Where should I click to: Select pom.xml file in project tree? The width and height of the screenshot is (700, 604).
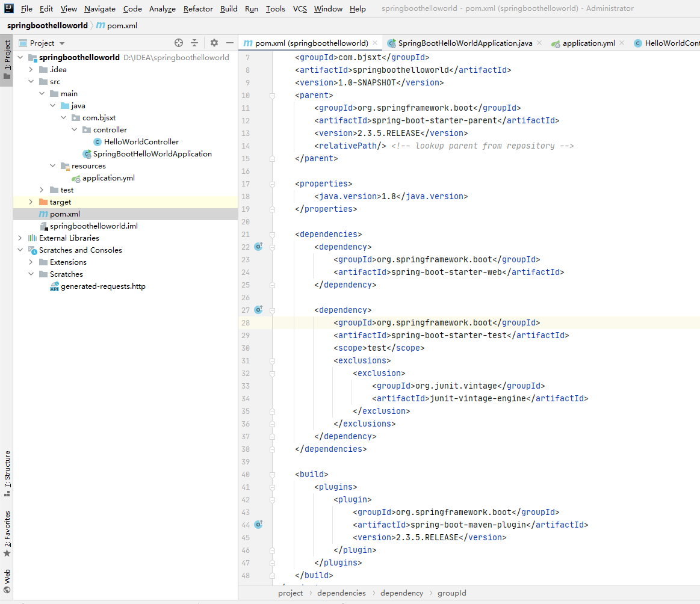[65, 214]
